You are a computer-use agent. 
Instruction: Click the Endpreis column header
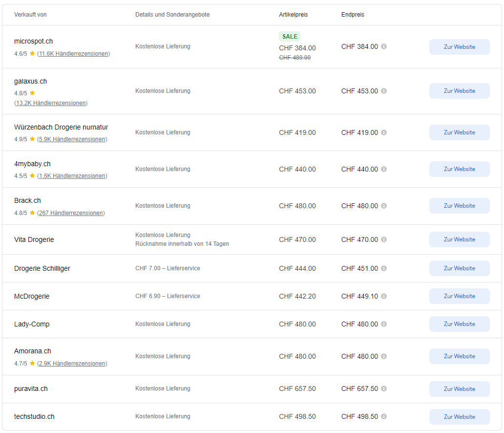[353, 15]
